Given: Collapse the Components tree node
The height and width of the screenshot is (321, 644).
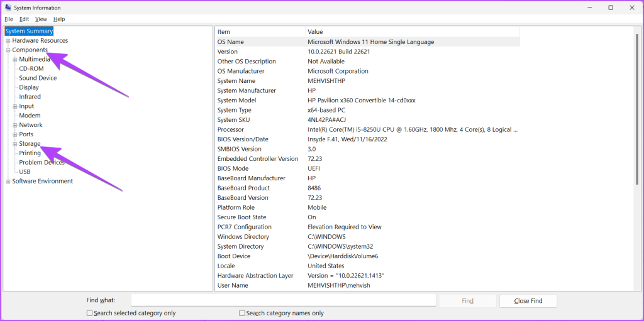Looking at the screenshot, I should (8, 50).
